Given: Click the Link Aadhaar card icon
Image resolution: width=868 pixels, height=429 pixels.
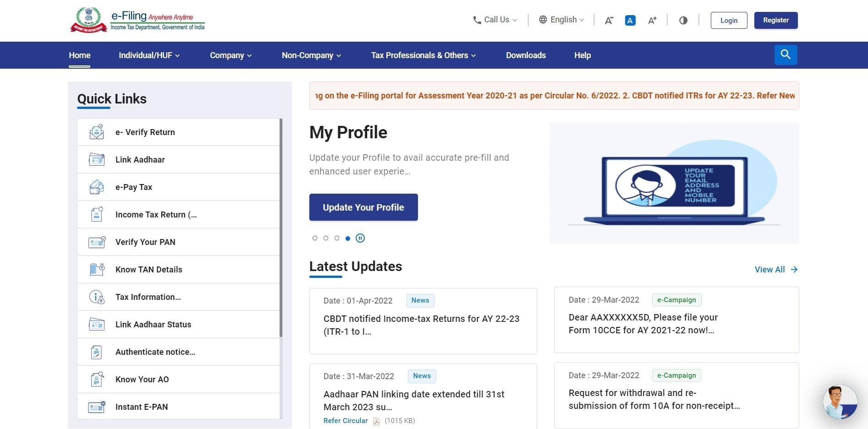Looking at the screenshot, I should point(96,159).
